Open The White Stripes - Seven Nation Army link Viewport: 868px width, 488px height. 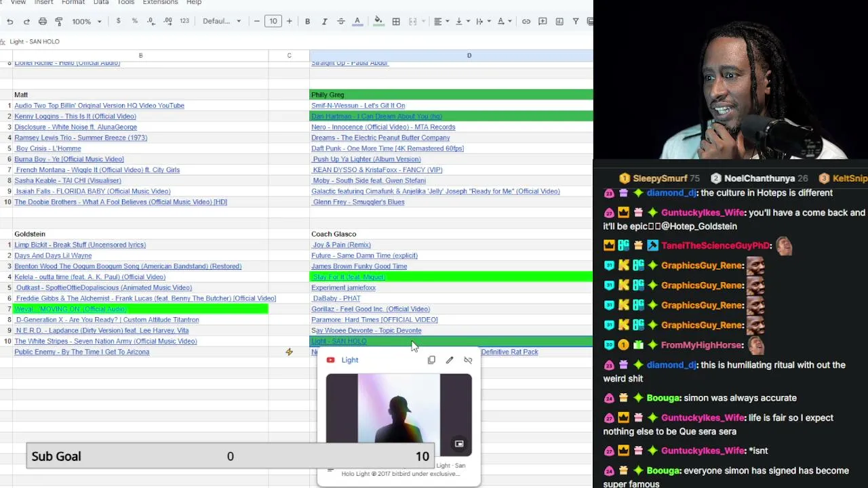click(106, 342)
